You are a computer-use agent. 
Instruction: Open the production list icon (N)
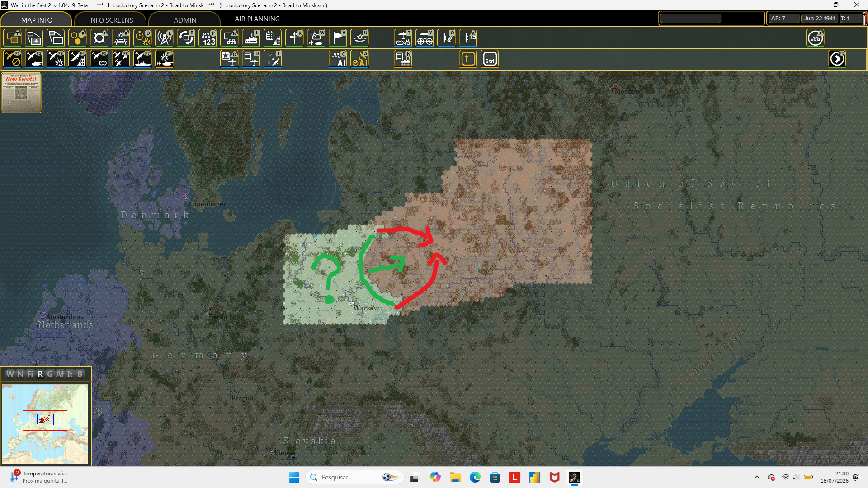coord(403,59)
